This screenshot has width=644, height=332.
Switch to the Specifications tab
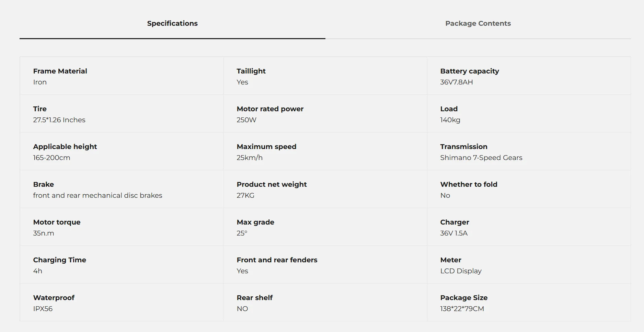pyautogui.click(x=172, y=23)
